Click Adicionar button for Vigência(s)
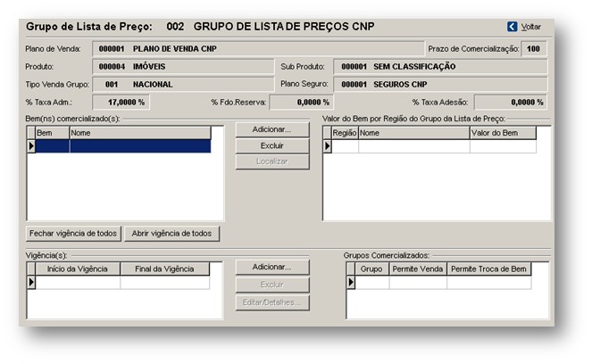Viewport: 592px width, 364px height. [272, 267]
